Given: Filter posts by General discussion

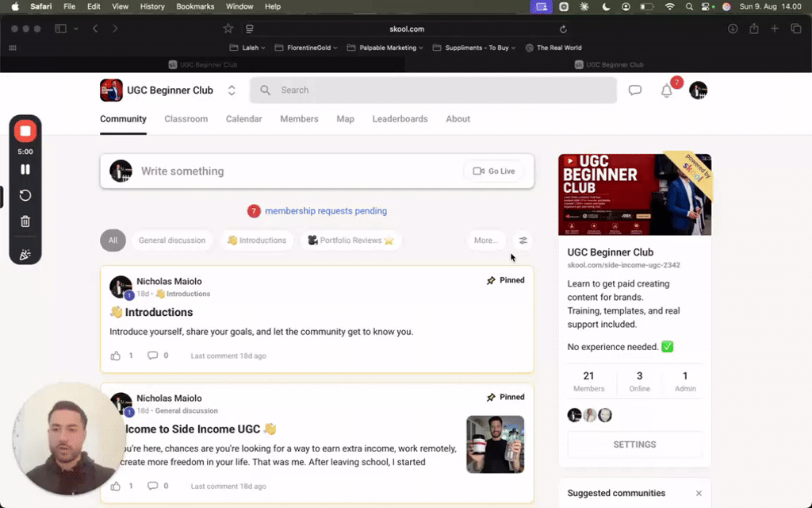Looking at the screenshot, I should (172, 241).
